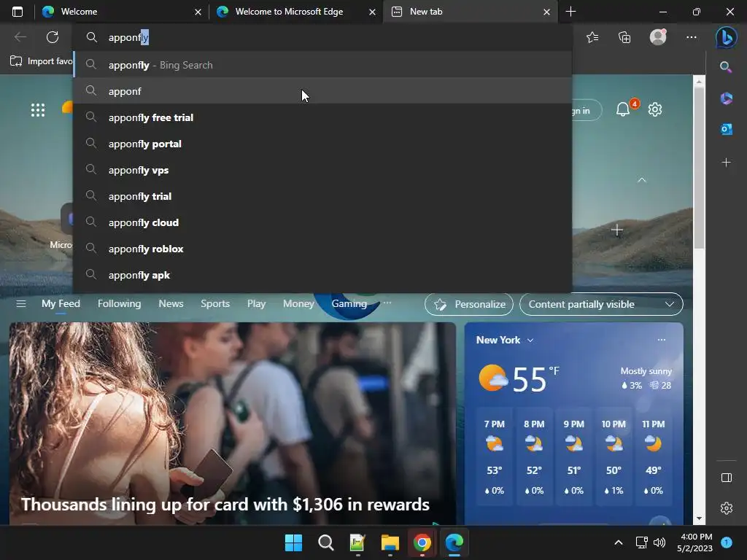Choose apponfly free trial suggestion
Viewport: 747px width, 560px height.
click(x=322, y=117)
